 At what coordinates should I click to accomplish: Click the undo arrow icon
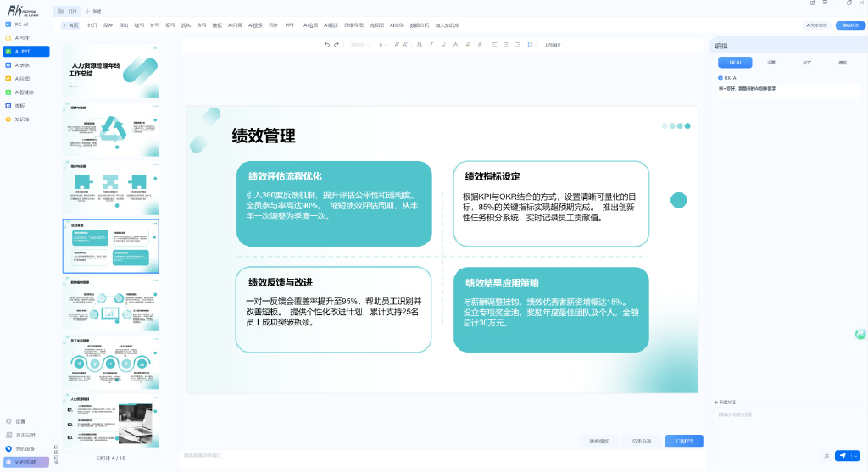[x=326, y=45]
